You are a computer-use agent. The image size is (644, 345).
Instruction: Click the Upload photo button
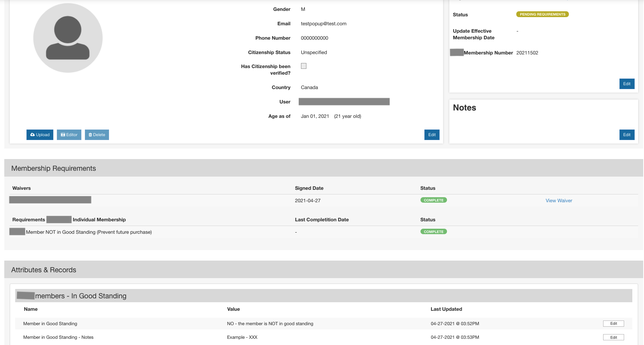(40, 135)
